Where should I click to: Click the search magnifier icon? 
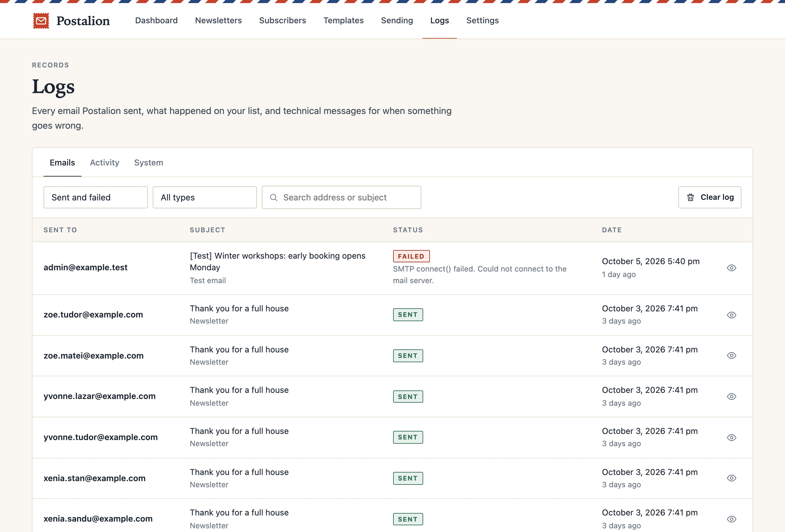point(274,197)
